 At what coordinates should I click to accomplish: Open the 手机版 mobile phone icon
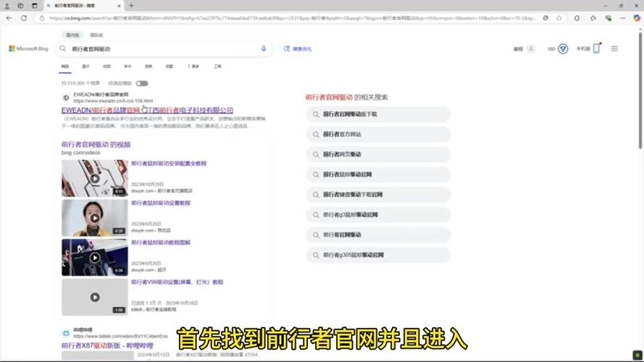point(596,49)
